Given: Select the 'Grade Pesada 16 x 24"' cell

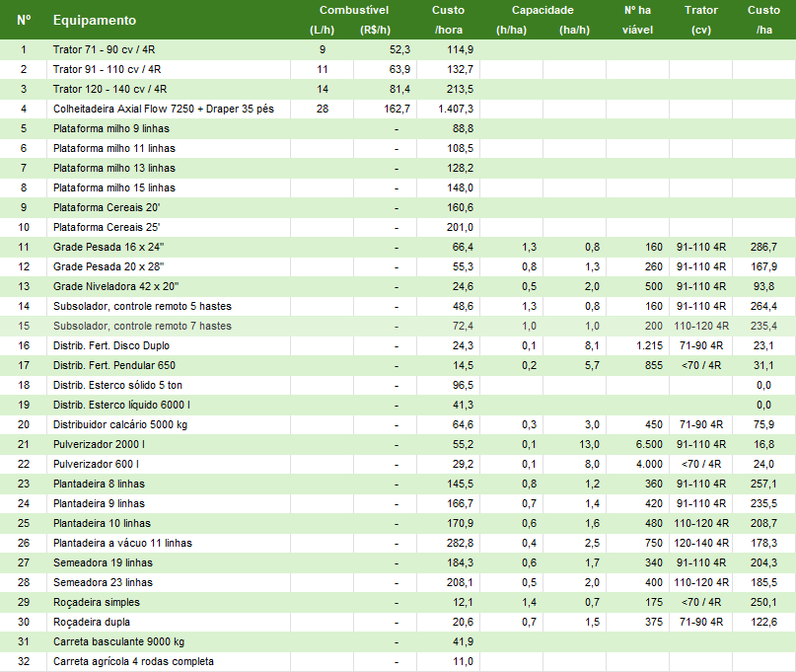Looking at the screenshot, I should point(108,247).
